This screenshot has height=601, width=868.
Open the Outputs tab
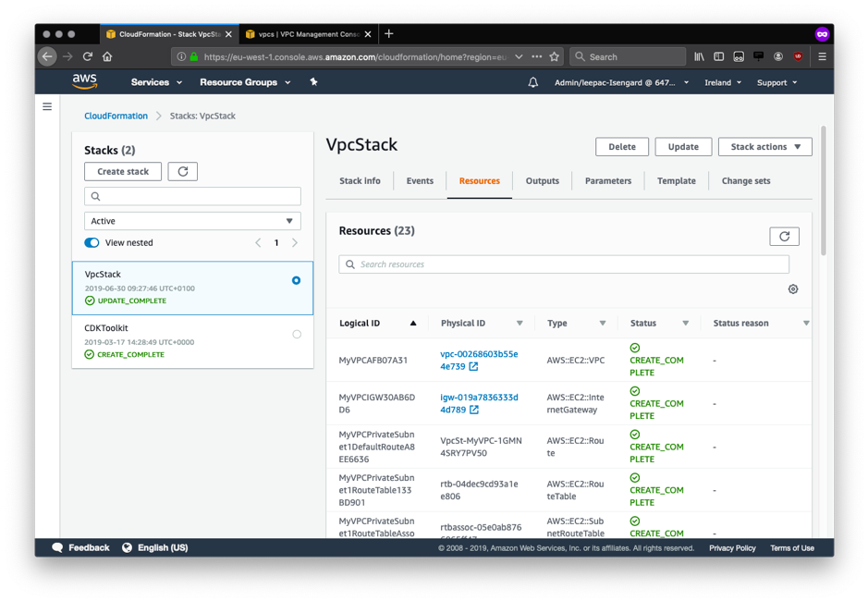pos(542,180)
